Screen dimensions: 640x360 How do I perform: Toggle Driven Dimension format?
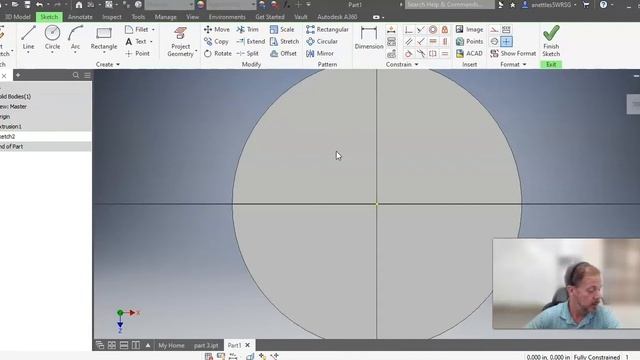tap(507, 29)
